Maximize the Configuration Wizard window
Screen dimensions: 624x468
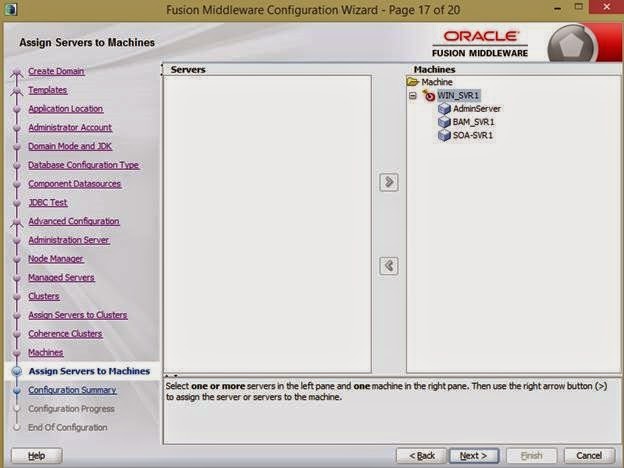point(579,7)
